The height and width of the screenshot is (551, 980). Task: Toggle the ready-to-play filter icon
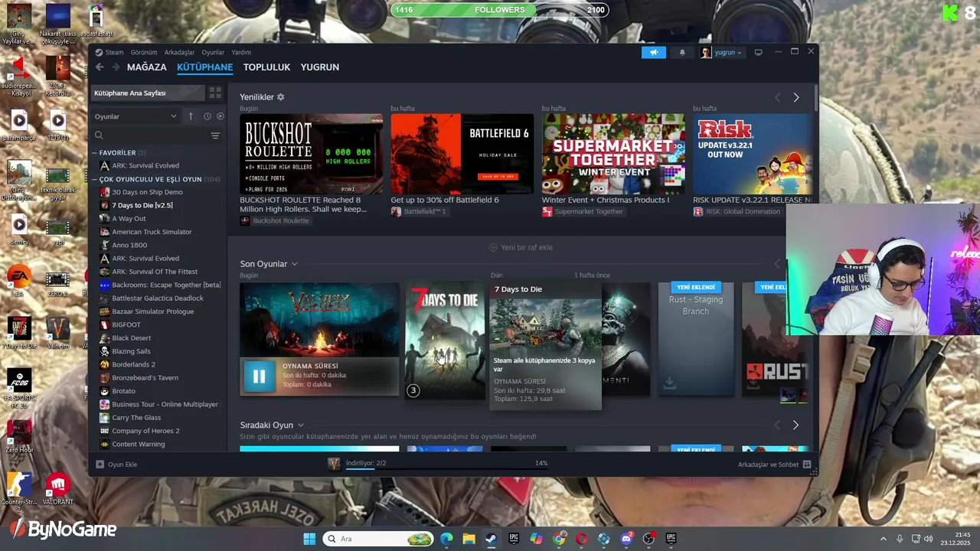pyautogui.click(x=220, y=116)
